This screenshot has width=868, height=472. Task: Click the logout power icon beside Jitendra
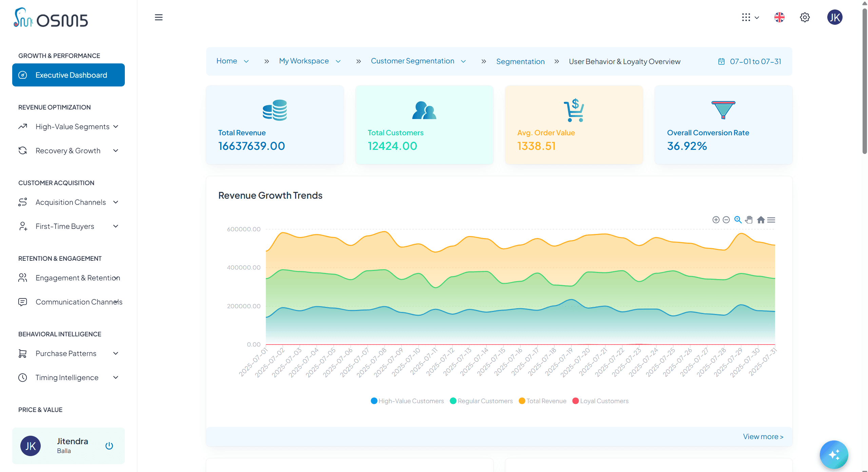coord(109,446)
